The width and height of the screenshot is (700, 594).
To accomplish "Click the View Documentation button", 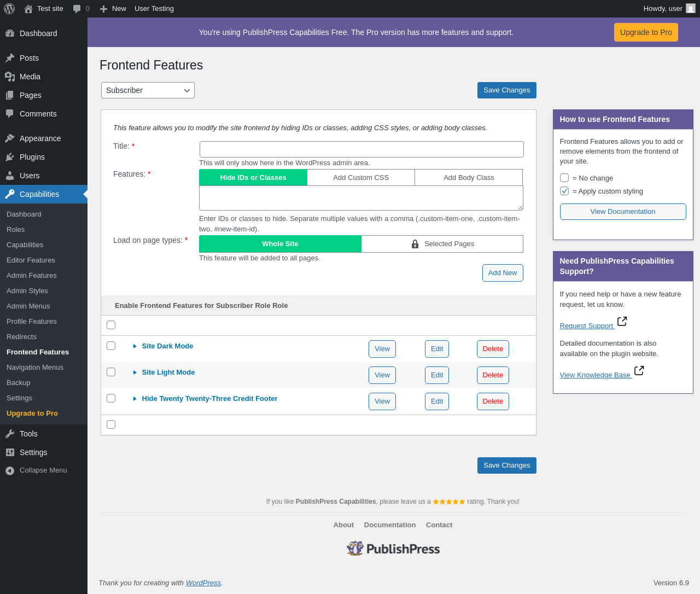I will pos(623,212).
